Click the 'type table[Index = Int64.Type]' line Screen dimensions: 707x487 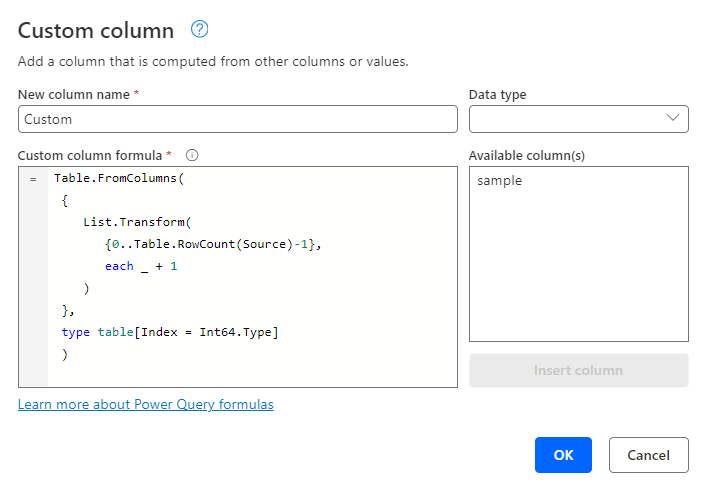pyautogui.click(x=170, y=332)
